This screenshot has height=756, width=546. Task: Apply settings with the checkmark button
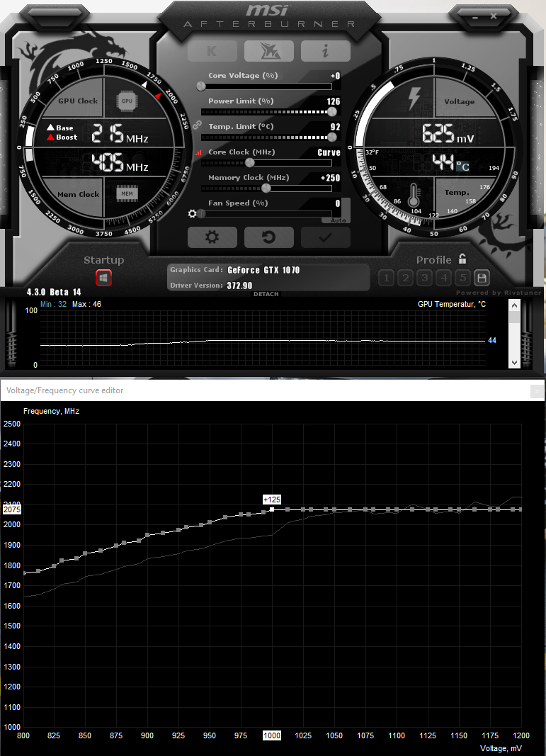click(x=325, y=237)
